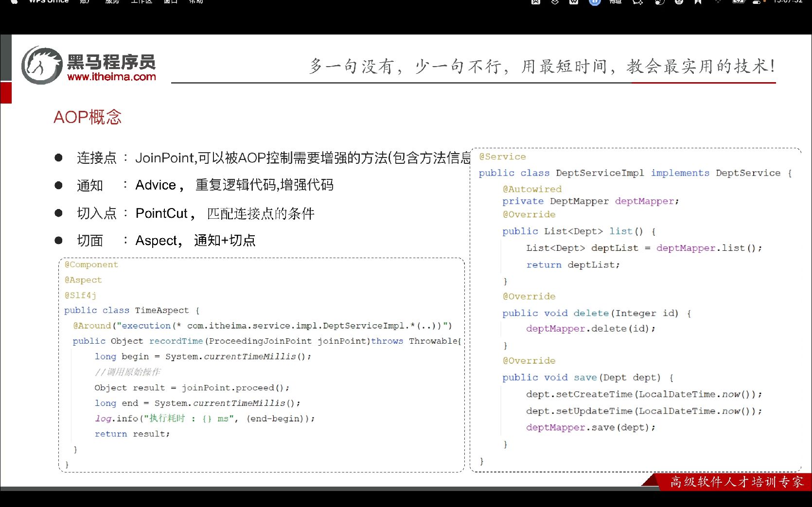Click the @Override above the delete method

point(529,297)
